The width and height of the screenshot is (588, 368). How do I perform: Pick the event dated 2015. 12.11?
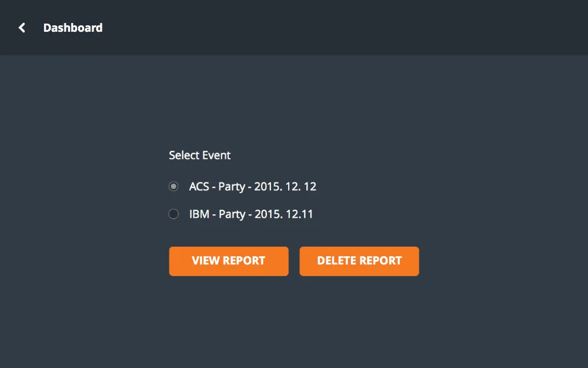tap(251, 214)
